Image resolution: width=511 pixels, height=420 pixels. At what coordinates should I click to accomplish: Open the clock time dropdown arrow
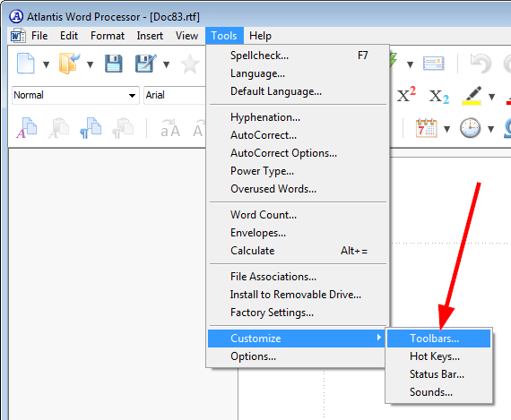pyautogui.click(x=490, y=129)
